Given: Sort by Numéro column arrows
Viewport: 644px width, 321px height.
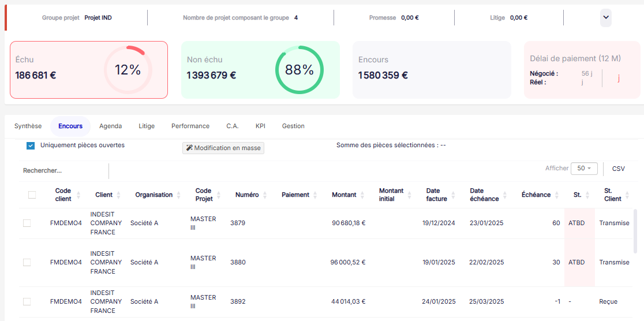Looking at the screenshot, I should (265, 195).
